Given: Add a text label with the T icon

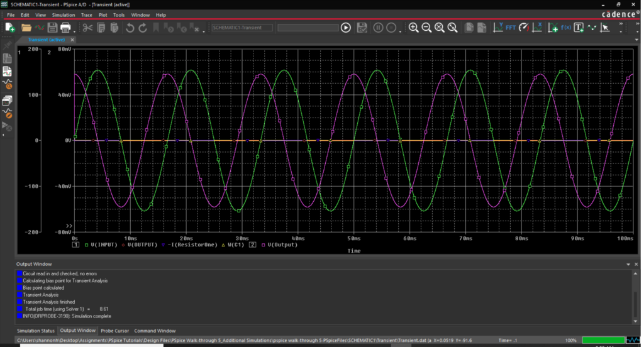Looking at the screenshot, I should [x=579, y=28].
